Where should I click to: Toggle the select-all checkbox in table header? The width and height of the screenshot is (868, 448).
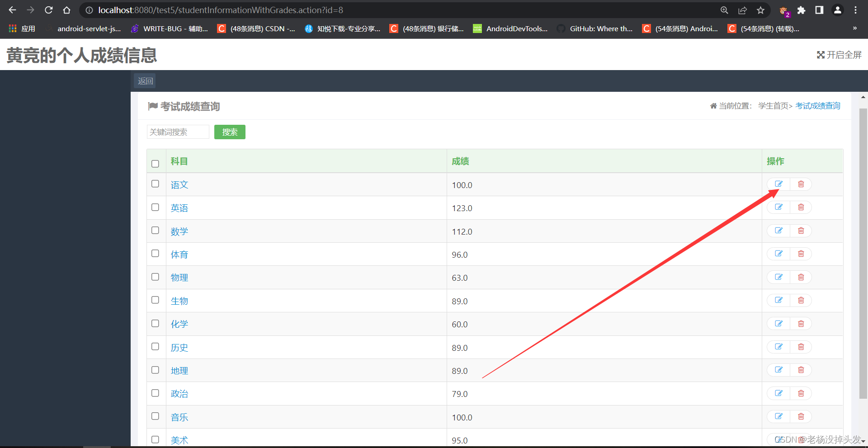coord(155,164)
